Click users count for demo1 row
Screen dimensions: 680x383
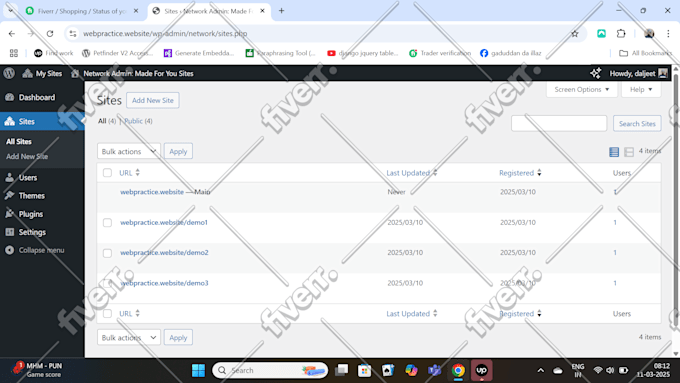click(615, 222)
